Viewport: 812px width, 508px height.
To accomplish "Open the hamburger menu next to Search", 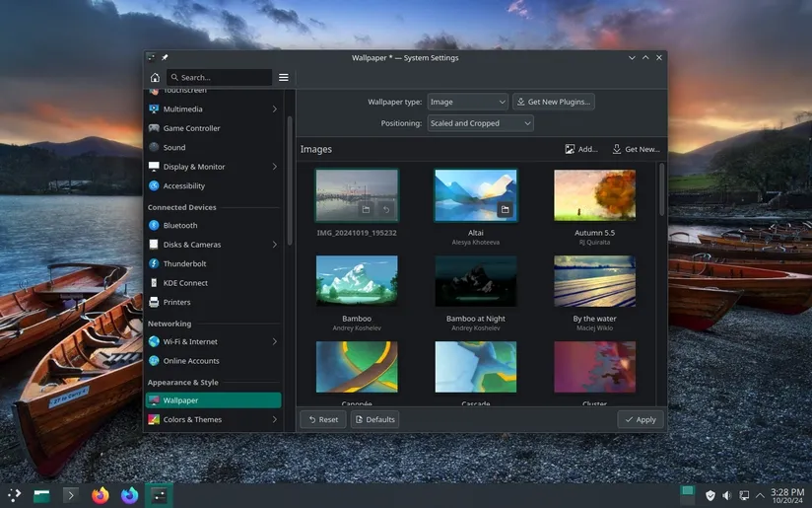I will [283, 77].
